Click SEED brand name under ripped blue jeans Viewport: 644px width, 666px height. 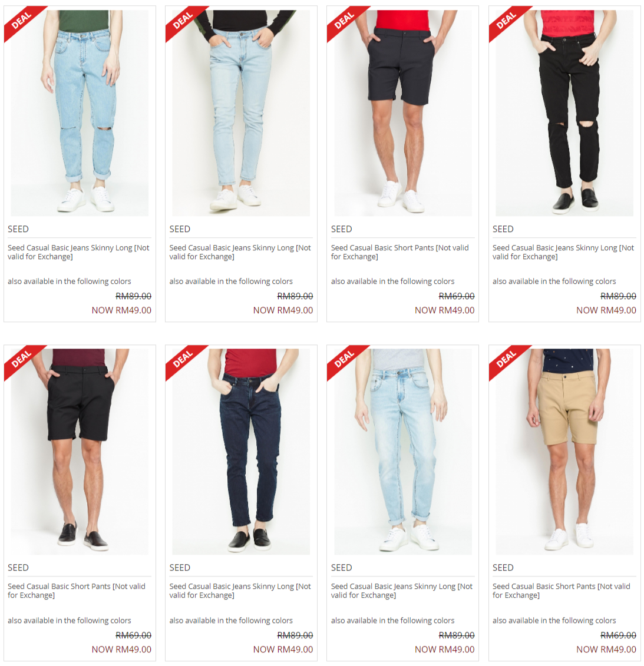[x=18, y=229]
